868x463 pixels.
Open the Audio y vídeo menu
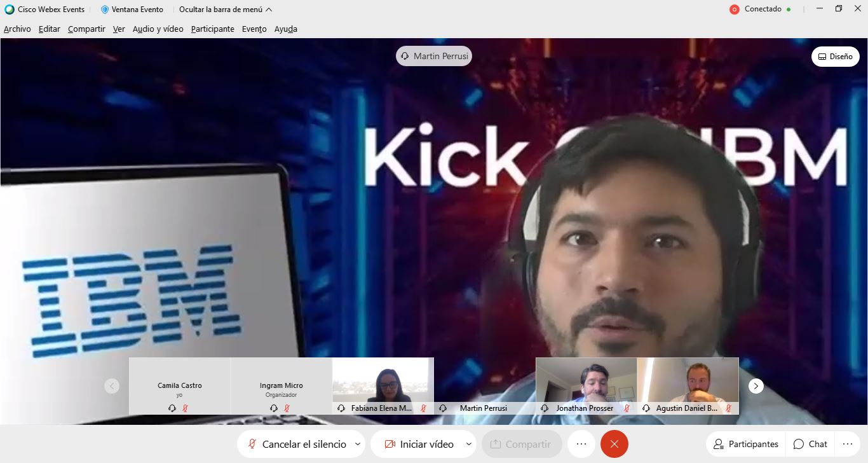(x=157, y=29)
